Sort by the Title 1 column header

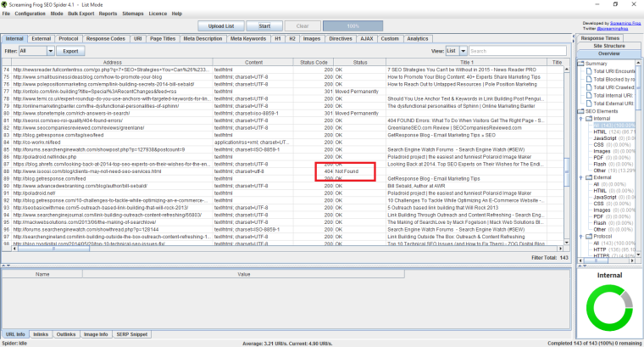click(467, 62)
